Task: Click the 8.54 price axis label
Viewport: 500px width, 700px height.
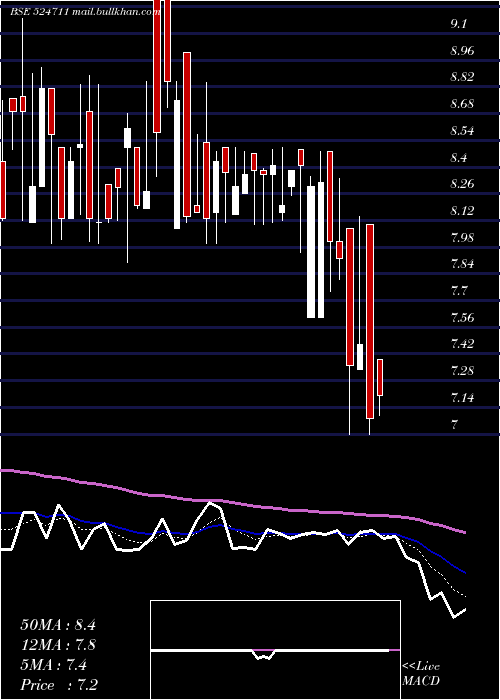Action: [462, 131]
